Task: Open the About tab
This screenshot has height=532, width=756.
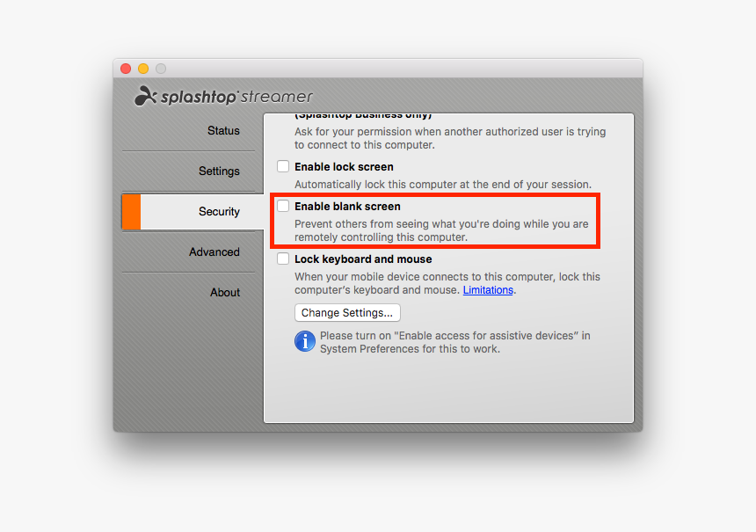Action: [225, 292]
